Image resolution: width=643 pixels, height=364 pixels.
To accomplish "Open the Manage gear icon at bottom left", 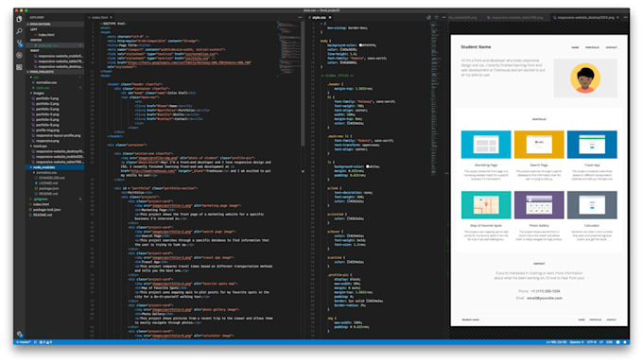I will (x=19, y=334).
